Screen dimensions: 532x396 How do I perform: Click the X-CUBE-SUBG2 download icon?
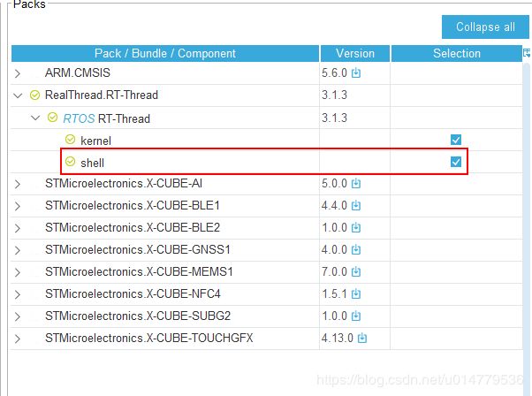click(x=356, y=316)
